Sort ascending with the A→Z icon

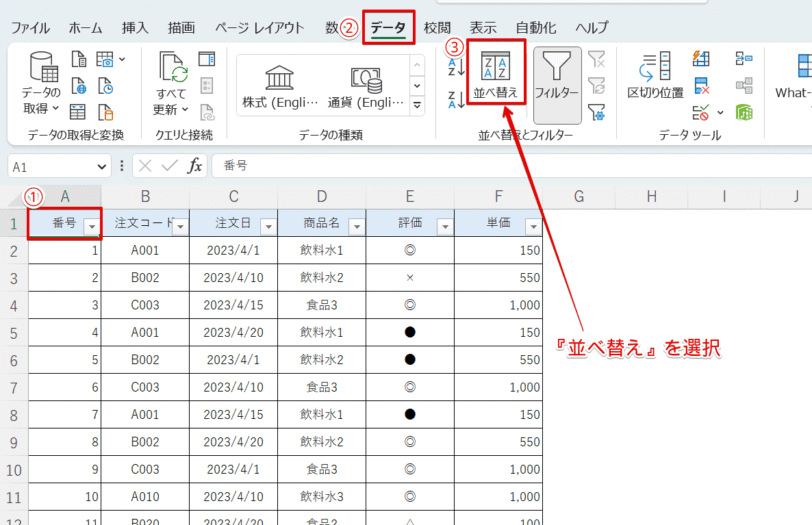[456, 67]
